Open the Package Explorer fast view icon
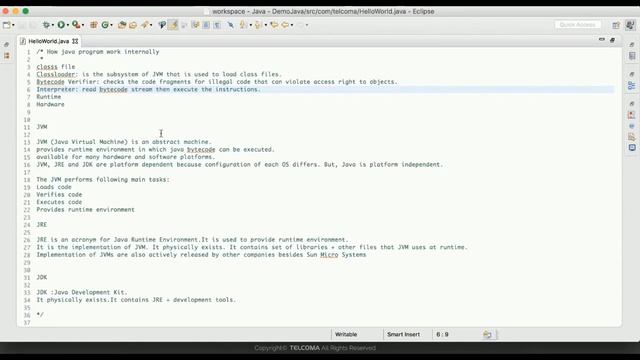 7,56
